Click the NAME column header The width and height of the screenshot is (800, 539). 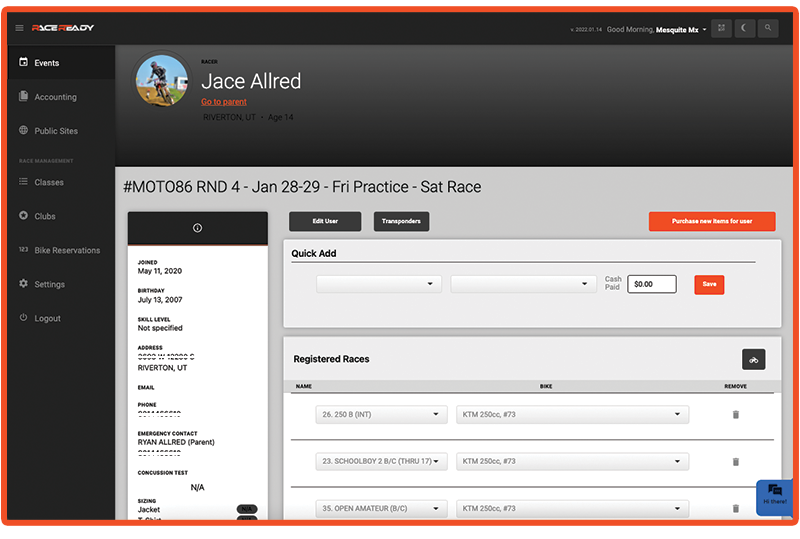tap(304, 386)
